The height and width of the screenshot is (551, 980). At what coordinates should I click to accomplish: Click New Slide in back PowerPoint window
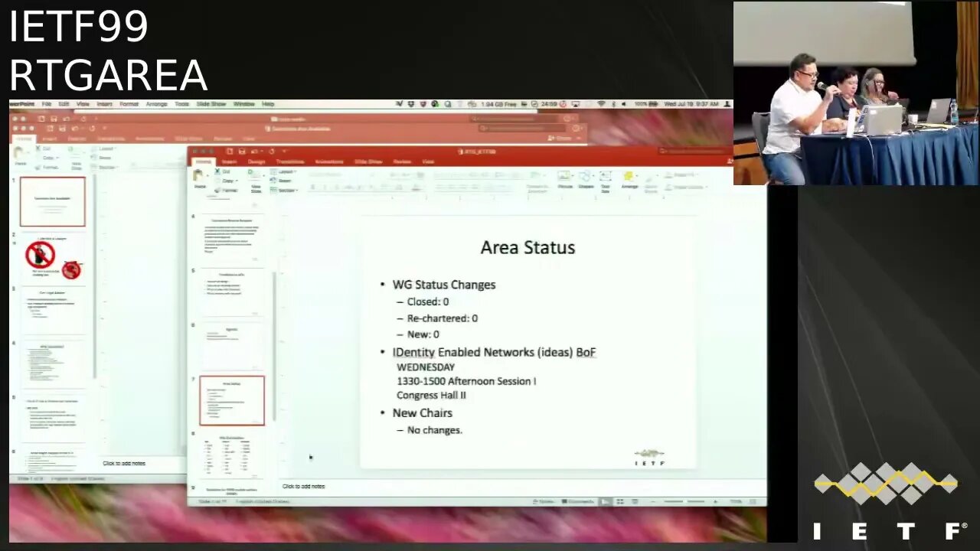pyautogui.click(x=77, y=158)
